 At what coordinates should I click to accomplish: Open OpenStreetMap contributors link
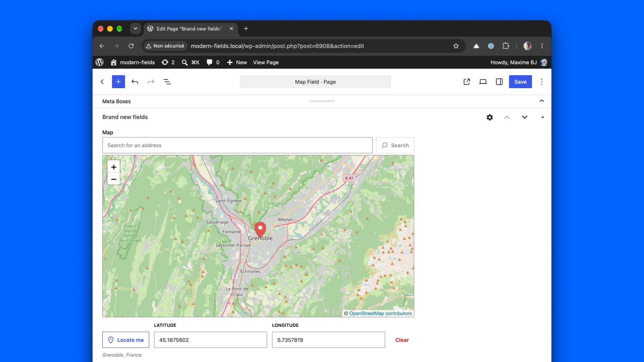point(380,313)
